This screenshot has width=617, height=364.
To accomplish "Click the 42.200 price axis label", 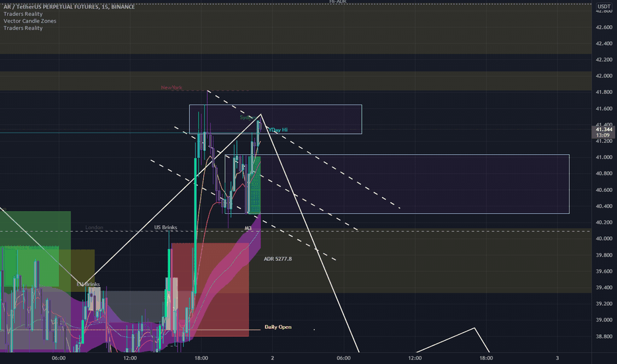I will pos(604,60).
